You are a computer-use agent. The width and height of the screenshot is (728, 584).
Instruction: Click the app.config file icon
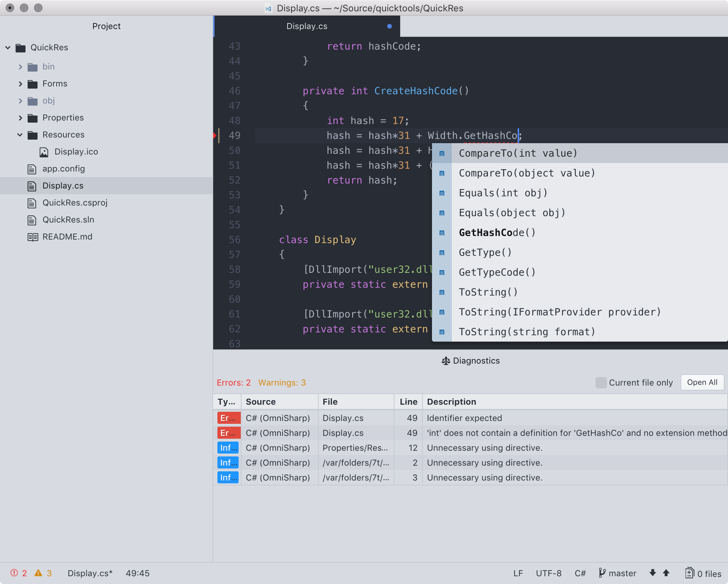[32, 169]
